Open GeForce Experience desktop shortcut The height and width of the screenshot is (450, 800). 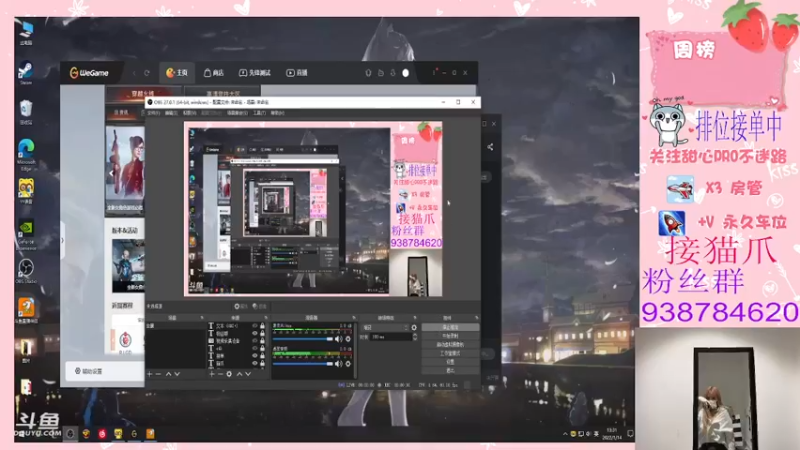pos(26,234)
